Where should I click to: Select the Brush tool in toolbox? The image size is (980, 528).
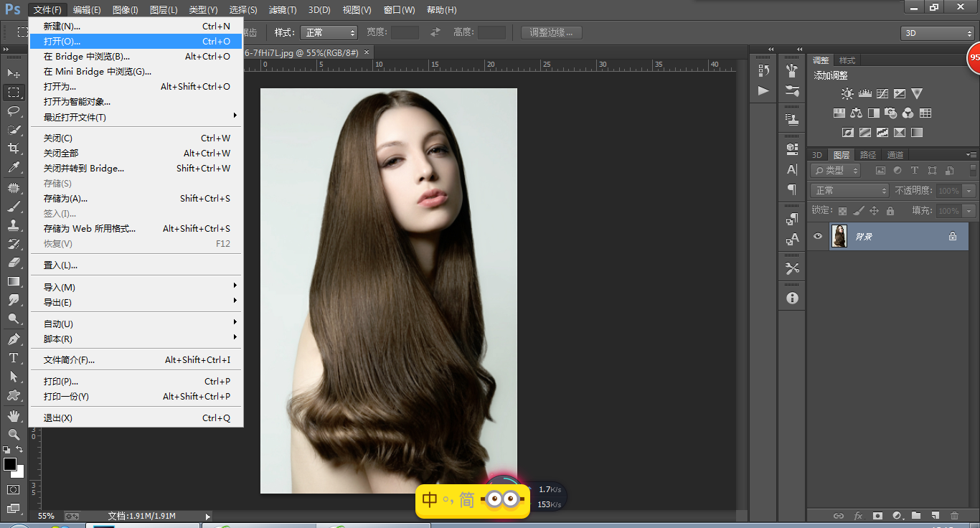14,207
